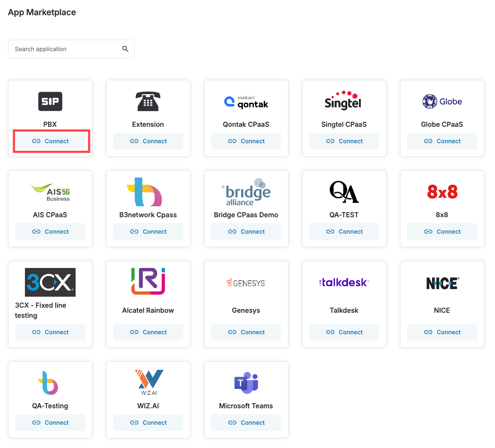Connect Globe CPaaS

(x=442, y=141)
